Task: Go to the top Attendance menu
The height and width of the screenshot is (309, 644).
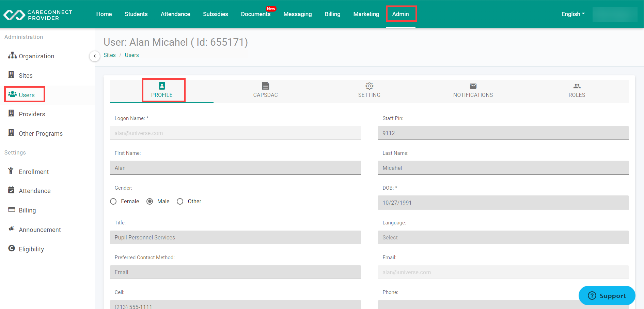Action: click(x=175, y=14)
